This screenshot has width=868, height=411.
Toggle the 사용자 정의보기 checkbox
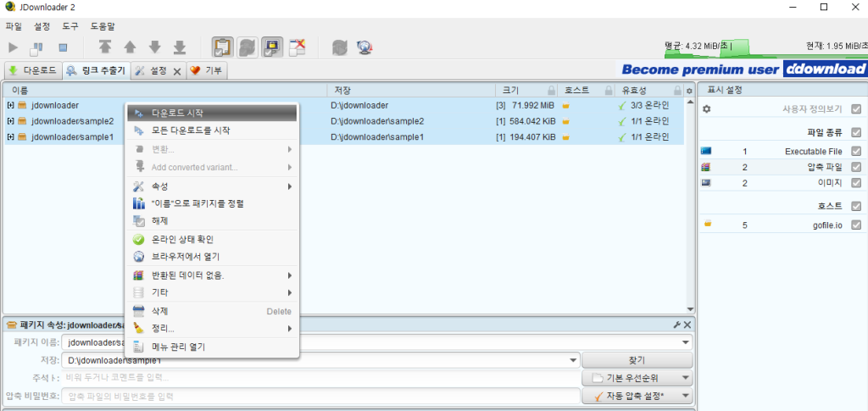[856, 109]
